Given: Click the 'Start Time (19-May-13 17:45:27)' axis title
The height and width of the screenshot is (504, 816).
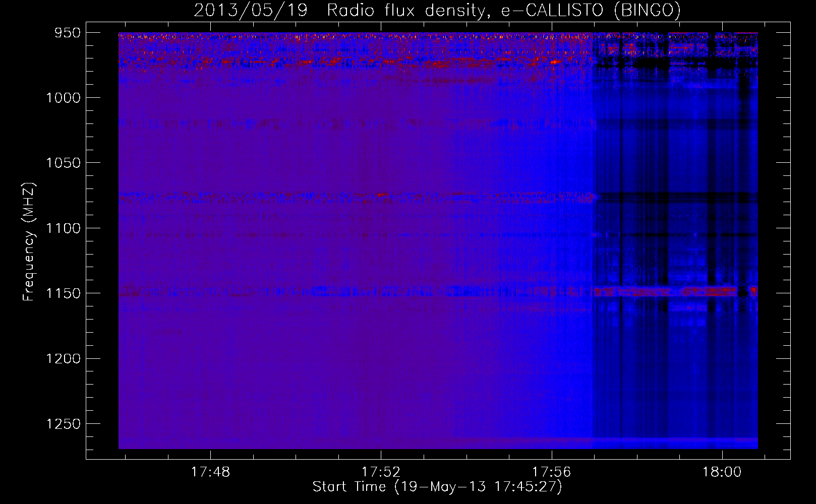Looking at the screenshot, I should pos(437,487).
